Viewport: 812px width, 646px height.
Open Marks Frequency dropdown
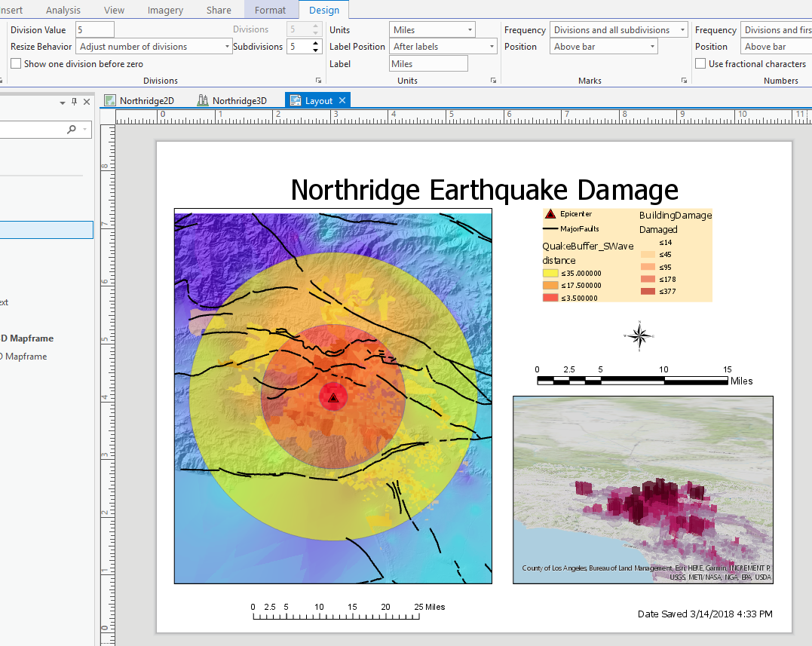tap(682, 30)
